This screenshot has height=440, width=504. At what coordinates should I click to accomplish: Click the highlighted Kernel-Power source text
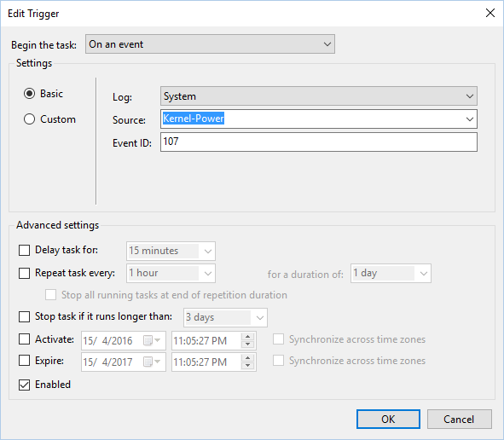point(194,119)
